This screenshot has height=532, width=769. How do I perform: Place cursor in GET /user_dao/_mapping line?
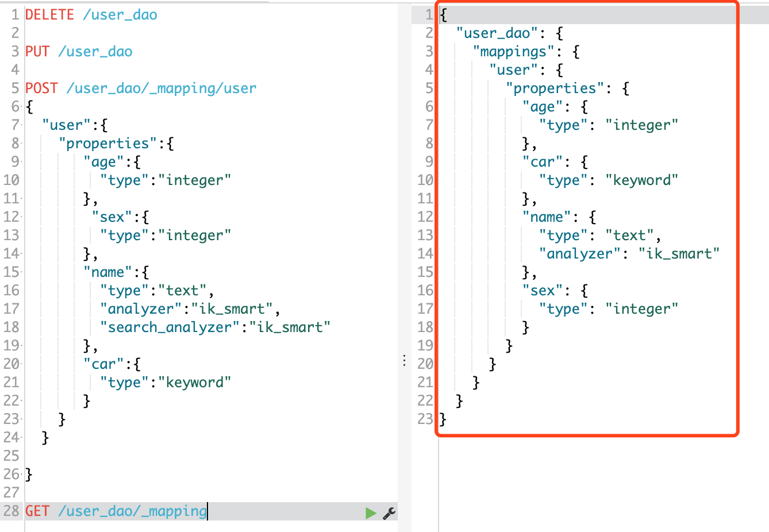coord(116,511)
